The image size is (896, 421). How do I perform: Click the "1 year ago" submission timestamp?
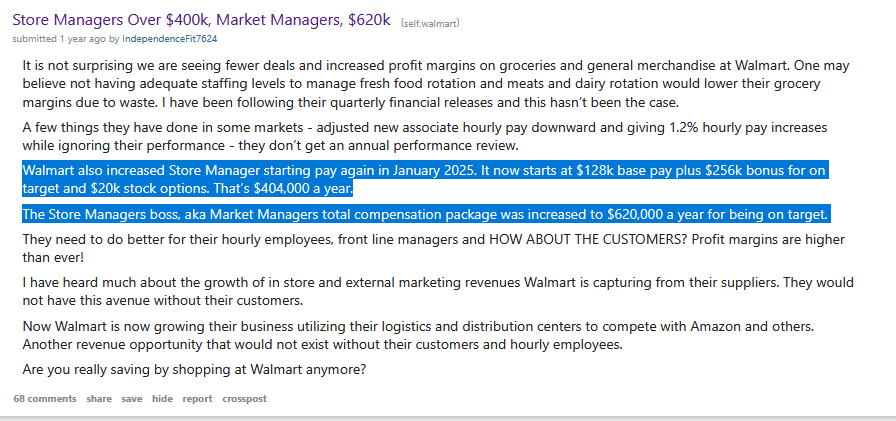[82, 39]
